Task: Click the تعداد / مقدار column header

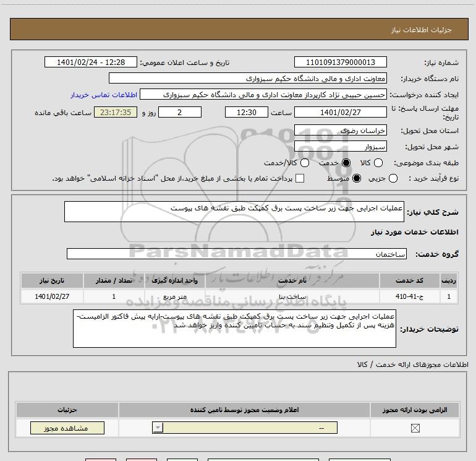Action: [x=114, y=280]
